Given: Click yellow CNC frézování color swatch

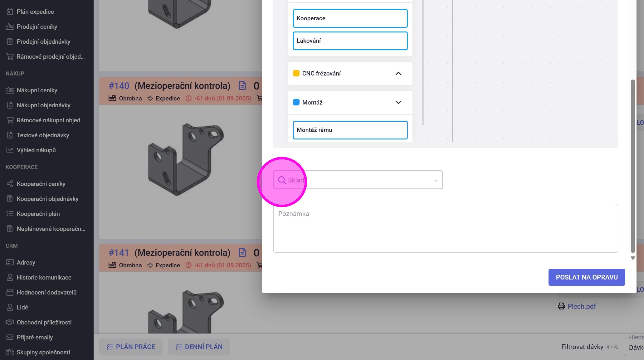Looking at the screenshot, I should click(x=296, y=73).
